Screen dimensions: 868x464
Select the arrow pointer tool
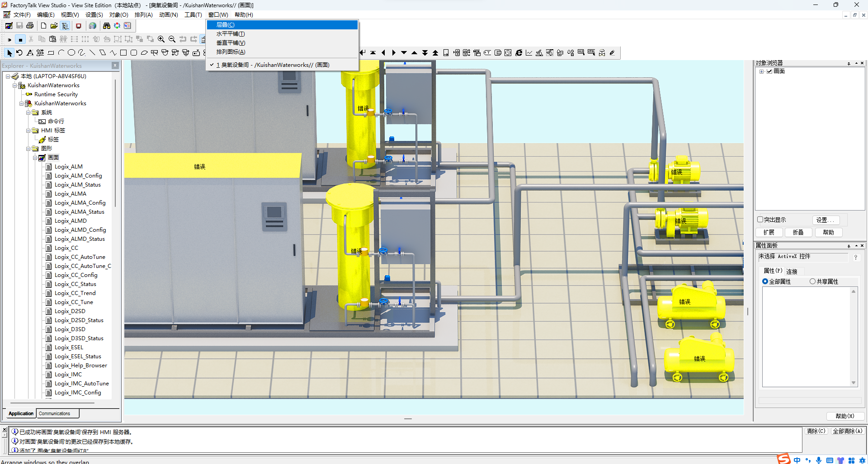pyautogui.click(x=9, y=53)
